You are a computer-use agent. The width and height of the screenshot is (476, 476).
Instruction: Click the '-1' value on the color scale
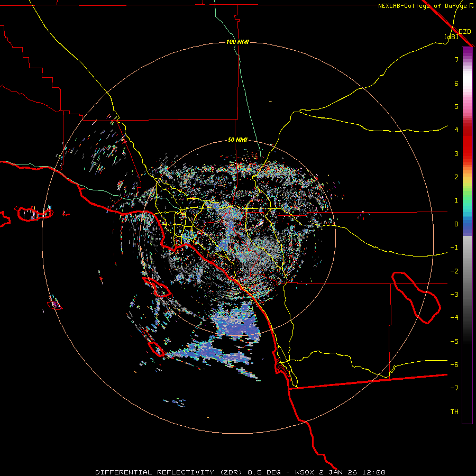point(454,248)
